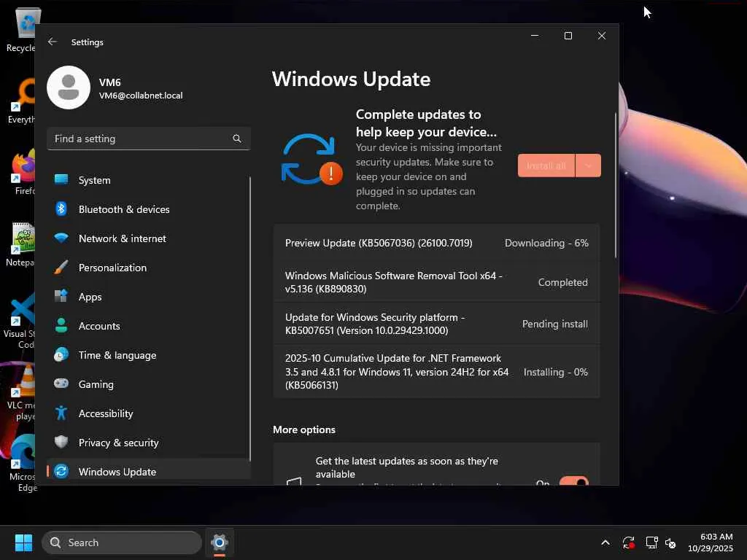Click the Apps icon in sidebar

click(x=61, y=296)
